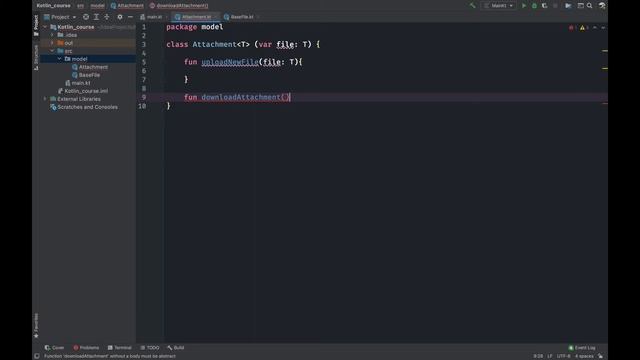The image size is (640, 360).
Task: Collapse the model package arrow
Action: 60,59
